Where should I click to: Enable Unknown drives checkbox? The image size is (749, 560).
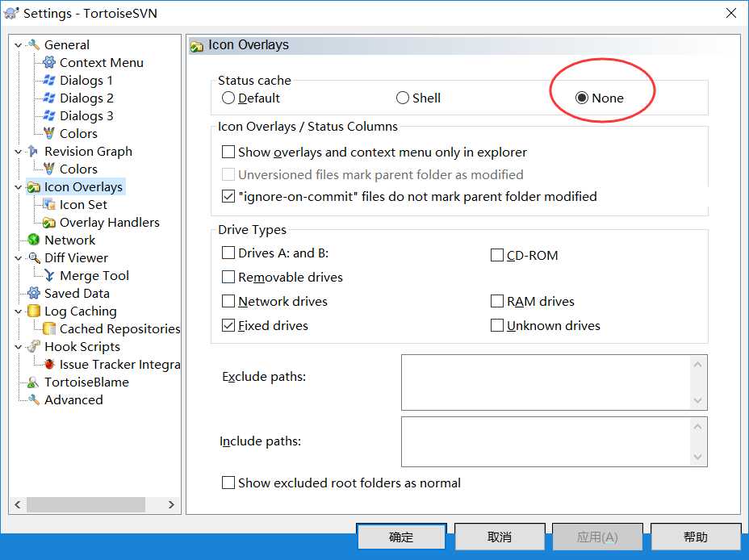(497, 326)
